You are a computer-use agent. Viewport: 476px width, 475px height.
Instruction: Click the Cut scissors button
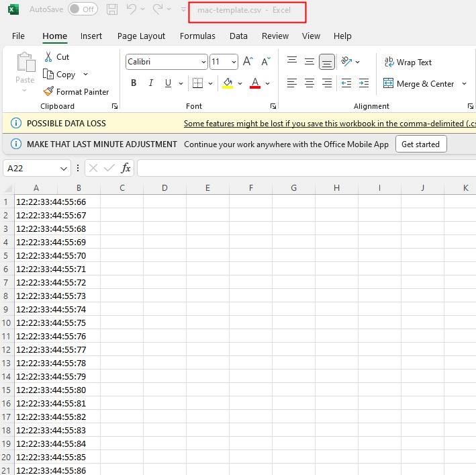click(x=57, y=57)
